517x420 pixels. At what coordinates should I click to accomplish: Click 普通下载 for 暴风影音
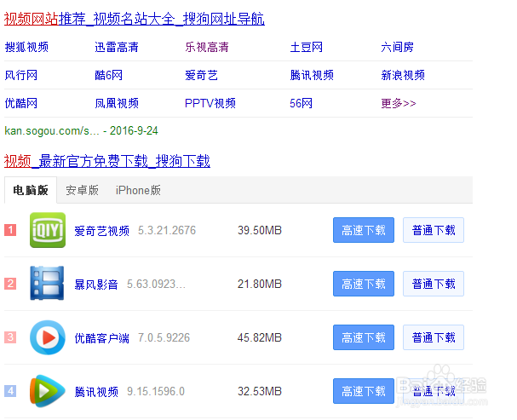point(434,284)
